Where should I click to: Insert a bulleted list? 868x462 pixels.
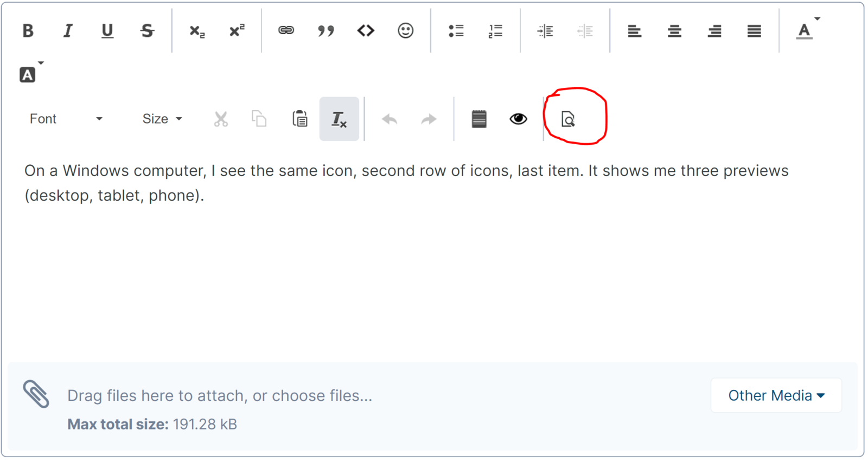click(x=456, y=31)
